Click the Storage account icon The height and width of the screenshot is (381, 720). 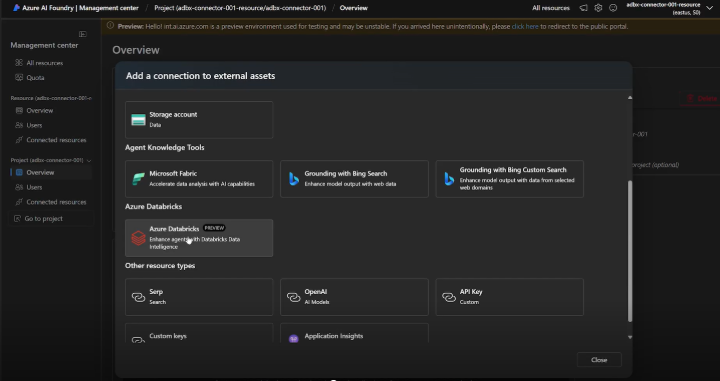[x=138, y=120]
